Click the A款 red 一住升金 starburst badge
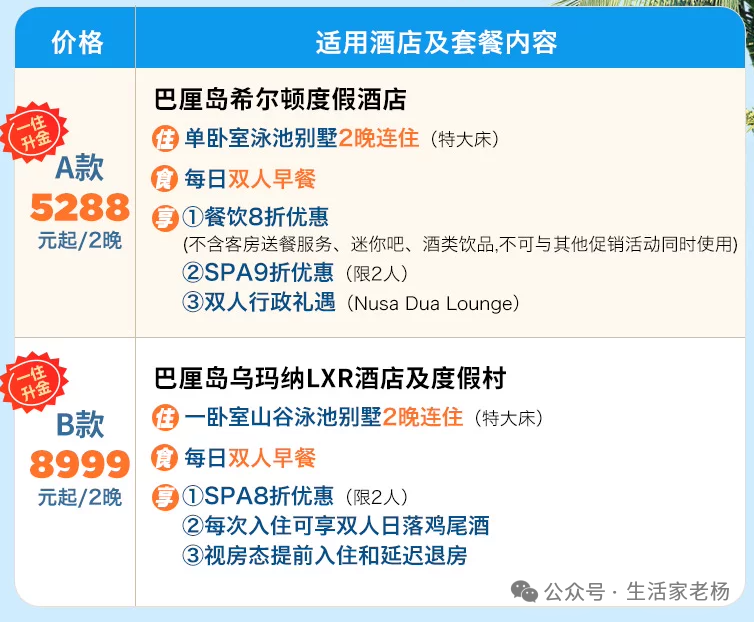The width and height of the screenshot is (754, 622). [x=34, y=132]
